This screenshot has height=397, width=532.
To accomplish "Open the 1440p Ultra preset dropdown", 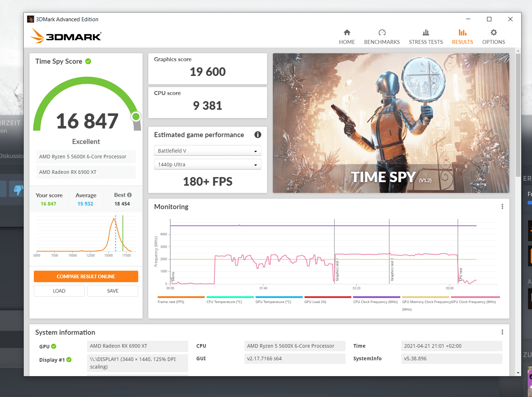I will pos(208,164).
